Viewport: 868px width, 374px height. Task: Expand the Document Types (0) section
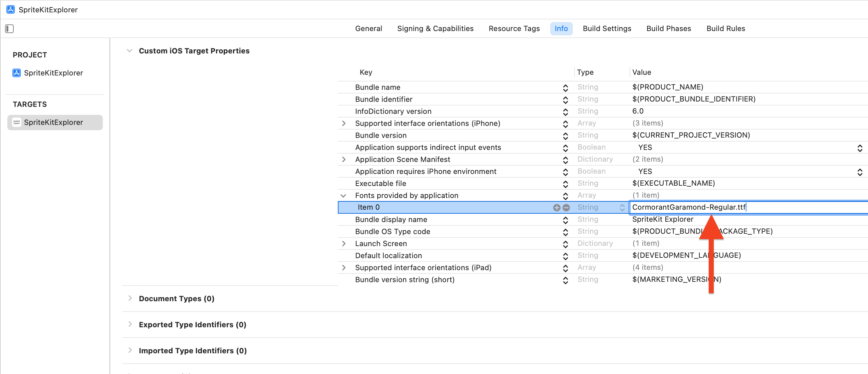point(130,298)
